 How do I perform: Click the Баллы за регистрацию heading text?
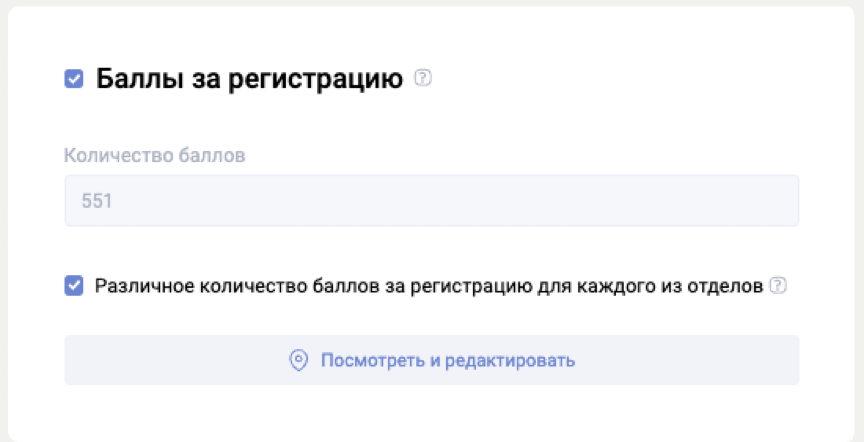click(249, 79)
